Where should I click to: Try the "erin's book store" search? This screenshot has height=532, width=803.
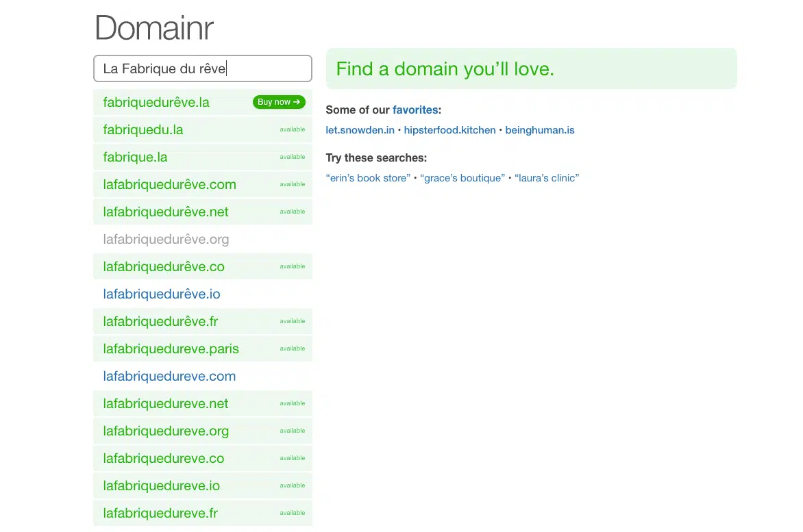tap(368, 178)
